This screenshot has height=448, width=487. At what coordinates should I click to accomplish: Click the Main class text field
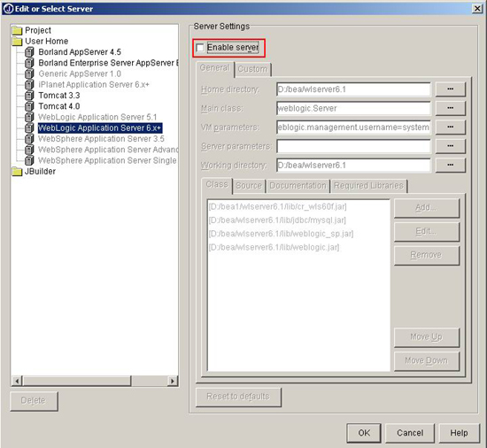353,109
